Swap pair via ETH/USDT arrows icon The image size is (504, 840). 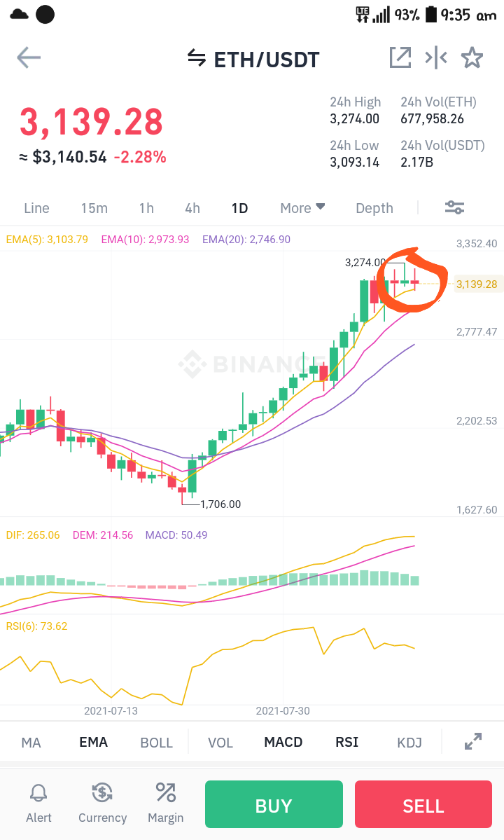point(197,58)
